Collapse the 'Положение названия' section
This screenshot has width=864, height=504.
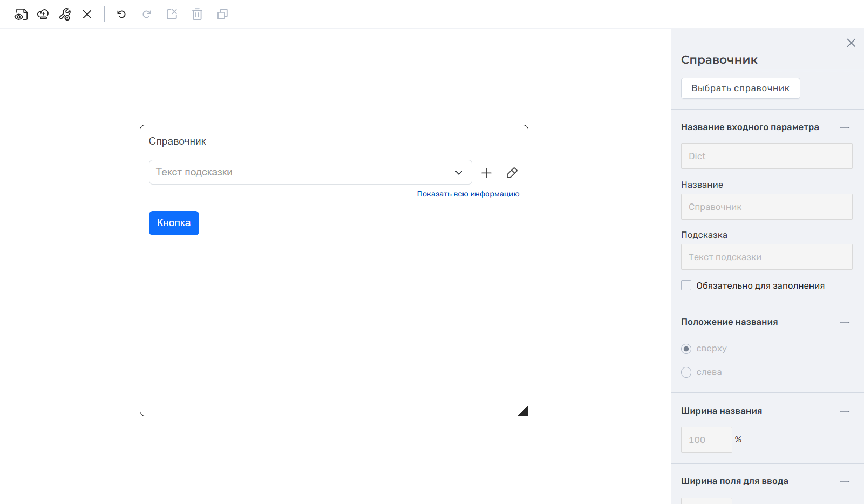coord(845,322)
